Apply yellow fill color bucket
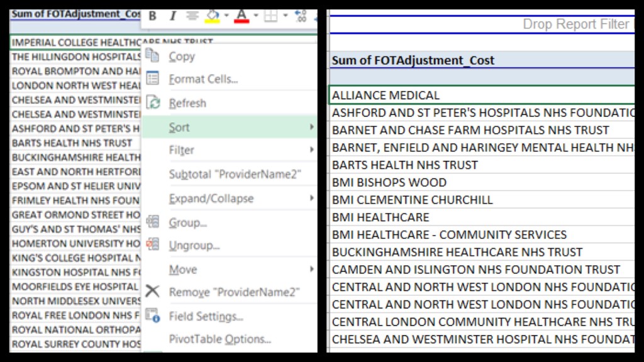This screenshot has width=644, height=362. tap(213, 16)
